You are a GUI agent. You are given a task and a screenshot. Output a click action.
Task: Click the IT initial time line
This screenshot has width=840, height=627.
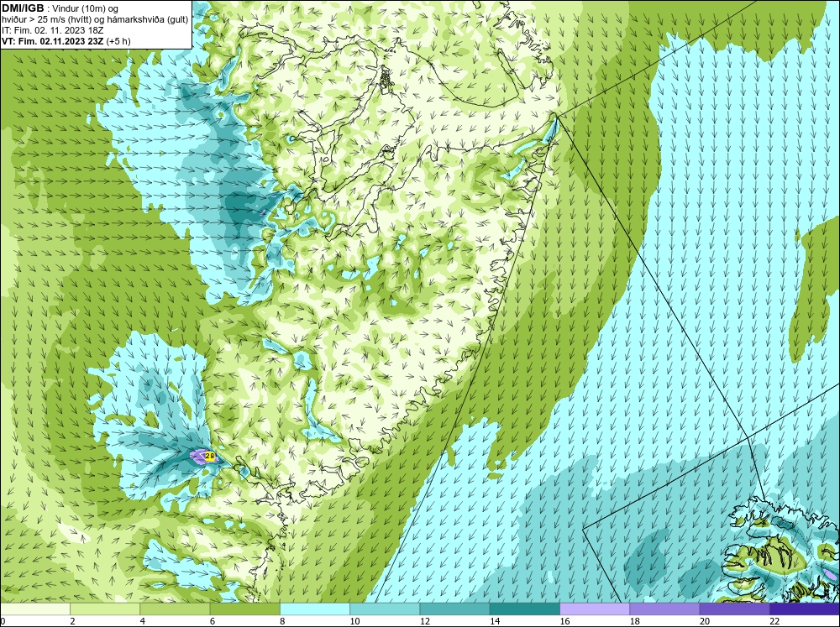pyautogui.click(x=52, y=30)
